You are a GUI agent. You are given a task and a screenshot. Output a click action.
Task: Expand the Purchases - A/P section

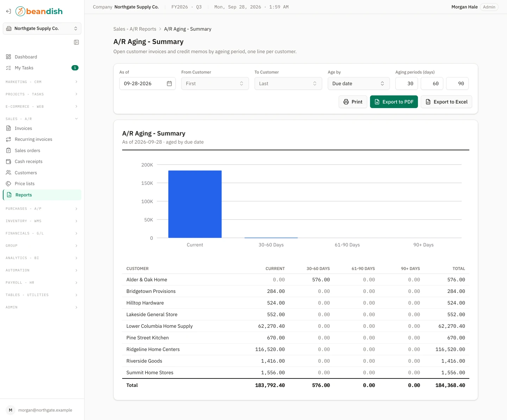42,209
